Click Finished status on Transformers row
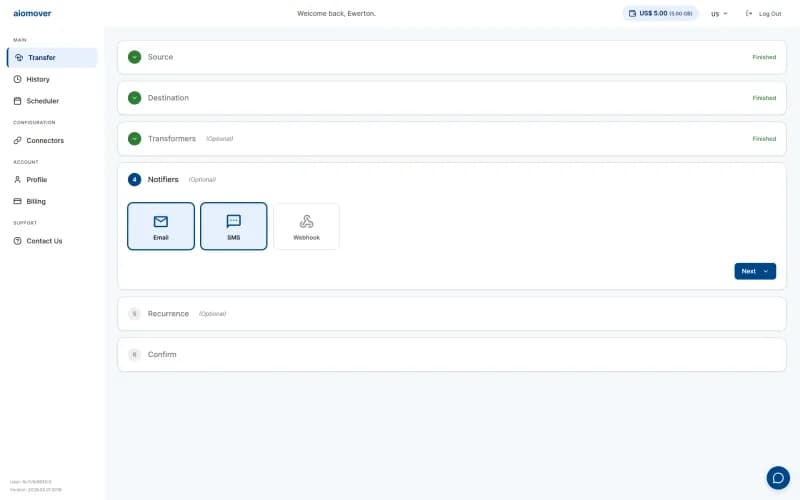800x500 pixels. click(764, 139)
